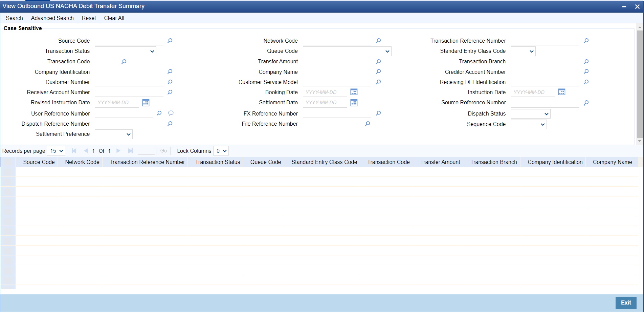Open the Dispatch Status dropdown
The image size is (644, 313).
point(531,114)
